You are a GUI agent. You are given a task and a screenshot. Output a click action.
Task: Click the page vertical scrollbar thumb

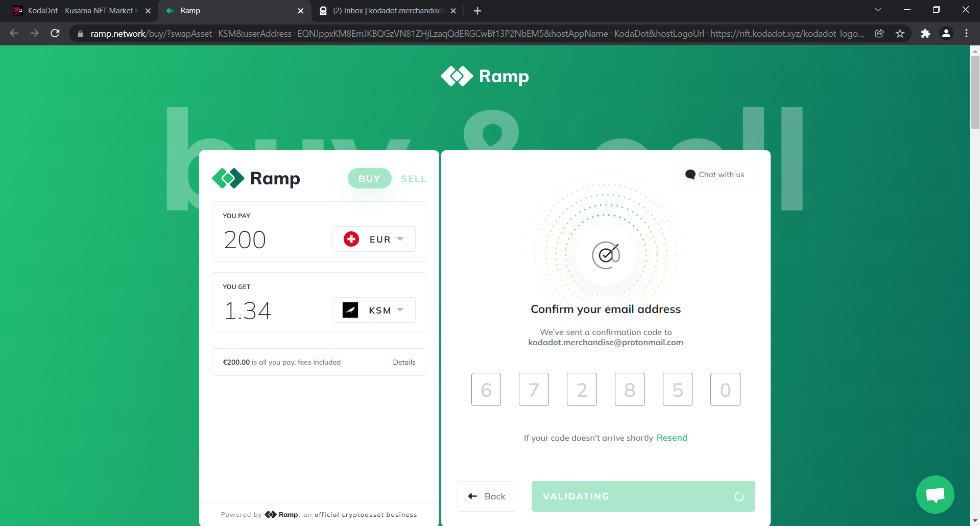[975, 92]
